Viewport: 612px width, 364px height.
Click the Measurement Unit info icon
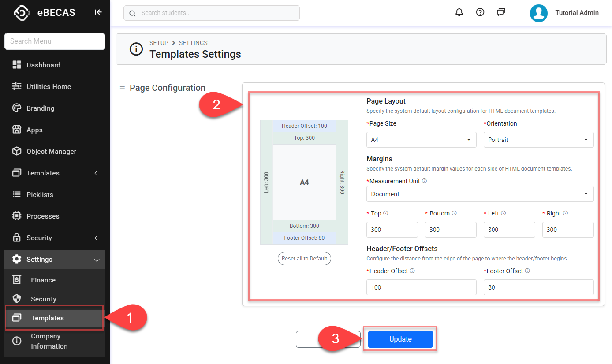pos(425,181)
